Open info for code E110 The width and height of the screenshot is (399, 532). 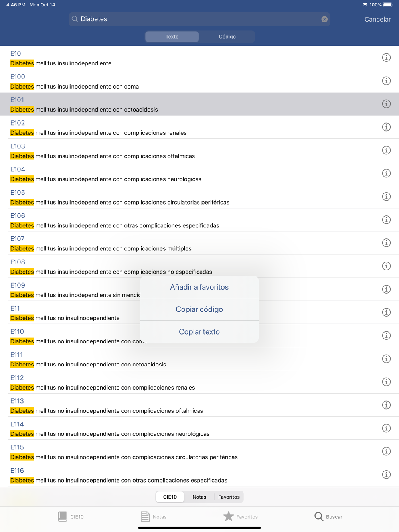(x=386, y=335)
